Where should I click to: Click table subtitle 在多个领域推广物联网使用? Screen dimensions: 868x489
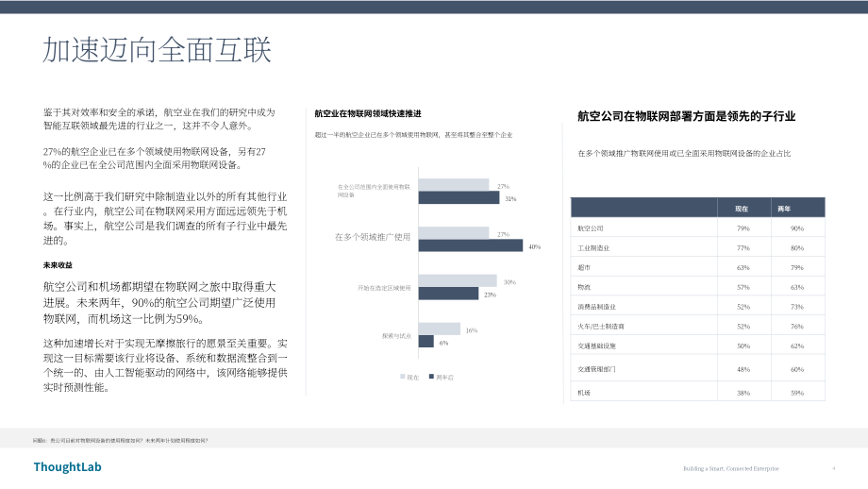click(684, 153)
